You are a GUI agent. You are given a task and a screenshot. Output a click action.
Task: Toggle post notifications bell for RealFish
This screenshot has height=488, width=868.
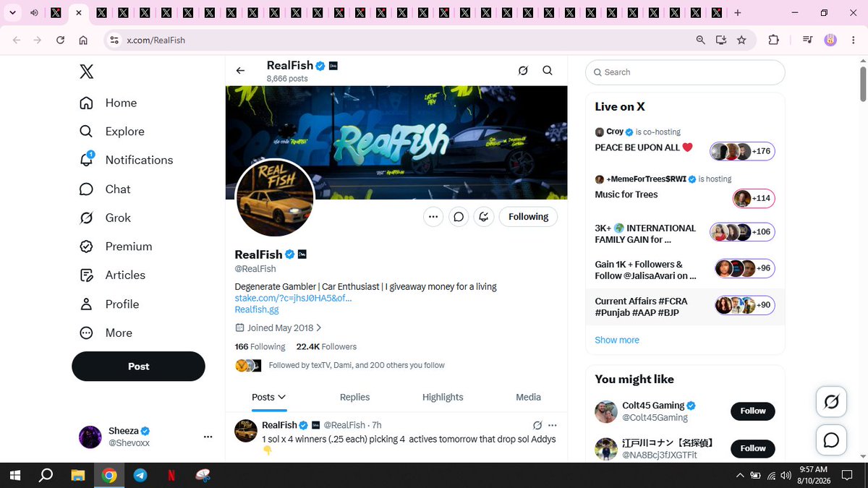click(x=484, y=217)
